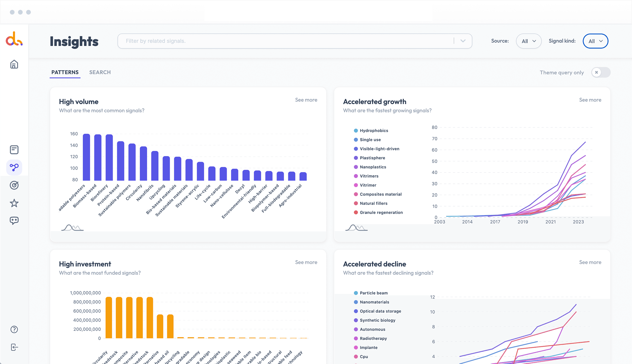Click the High volume card title
The image size is (632, 364).
(78, 101)
